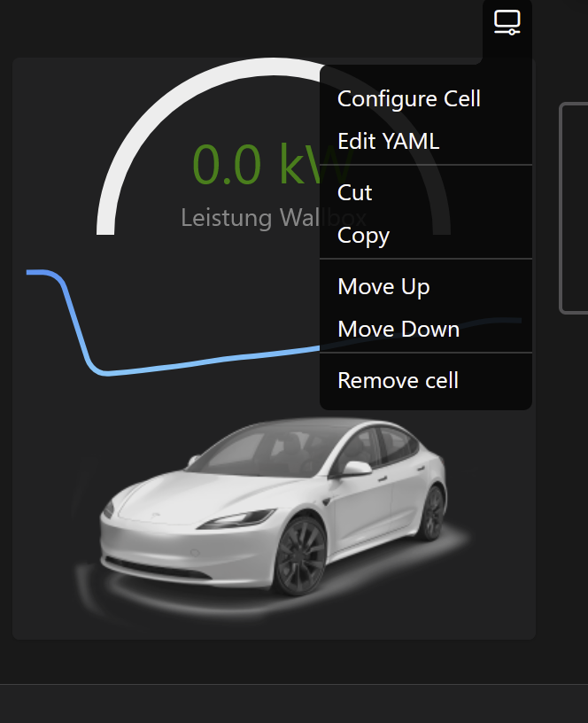Select the empty outlined cell on right
The width and height of the screenshot is (588, 723).
pos(574,208)
